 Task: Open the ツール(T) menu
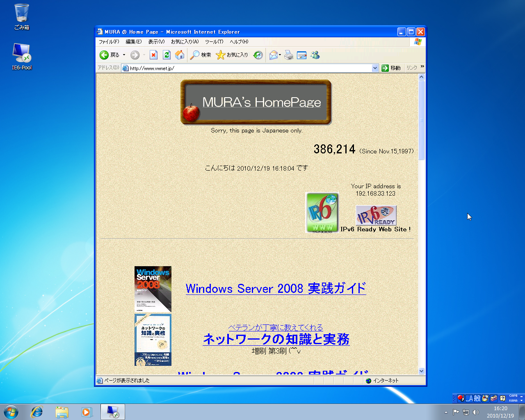click(x=214, y=42)
